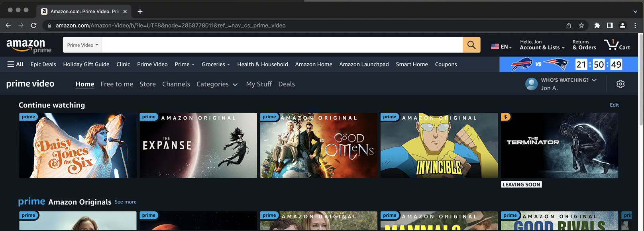
Task: Open The Expanse thumbnail
Action: pos(198,145)
